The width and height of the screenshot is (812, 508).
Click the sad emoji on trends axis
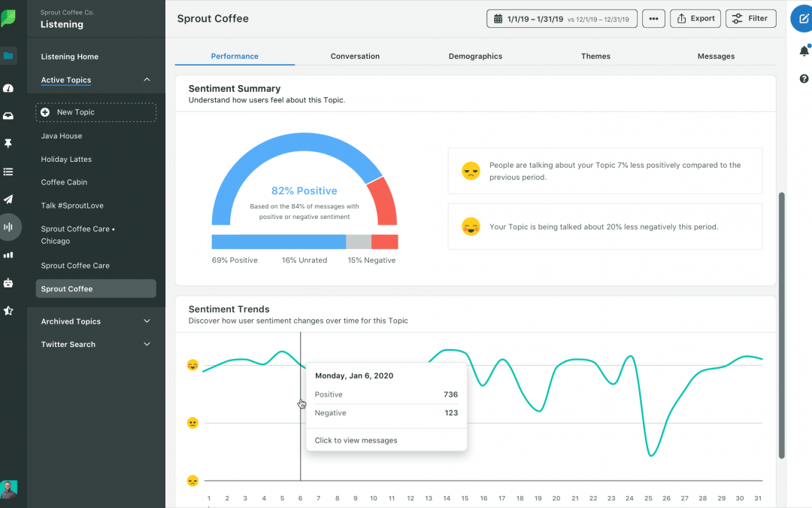click(192, 480)
